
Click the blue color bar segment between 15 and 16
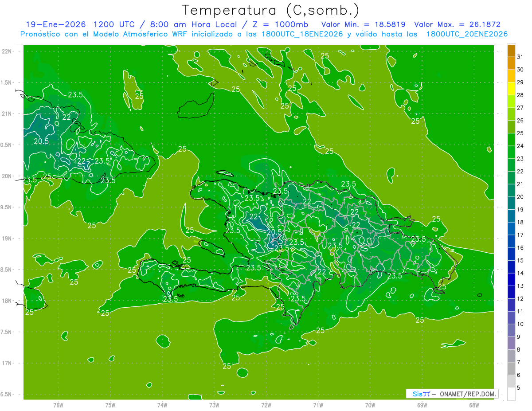point(511,254)
